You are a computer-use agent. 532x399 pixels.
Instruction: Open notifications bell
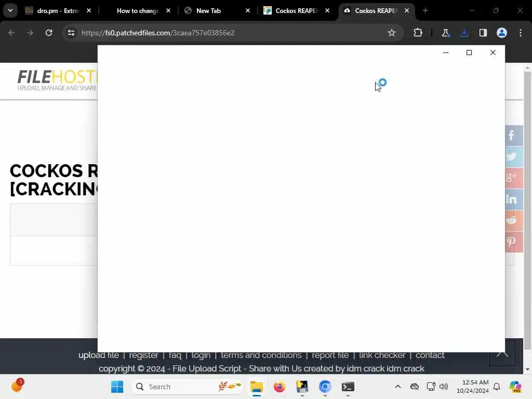497,387
